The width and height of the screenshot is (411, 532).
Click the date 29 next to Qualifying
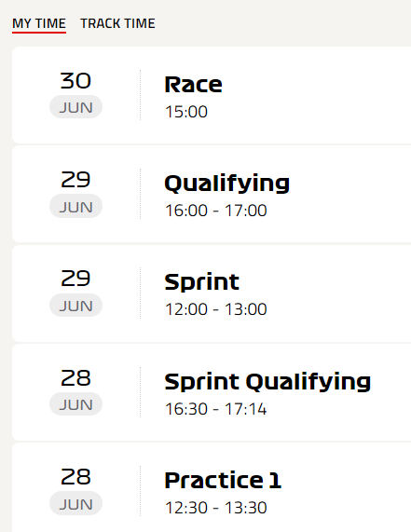pyautogui.click(x=75, y=180)
